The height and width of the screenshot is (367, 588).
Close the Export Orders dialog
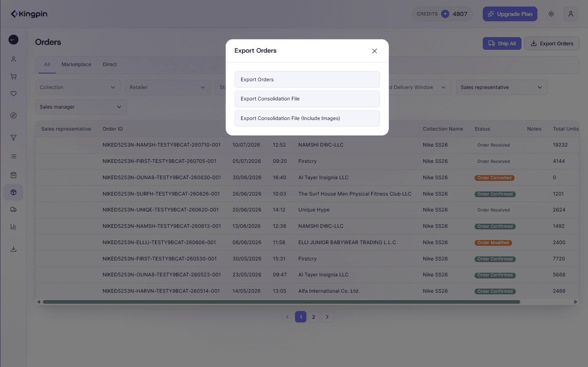coord(375,51)
